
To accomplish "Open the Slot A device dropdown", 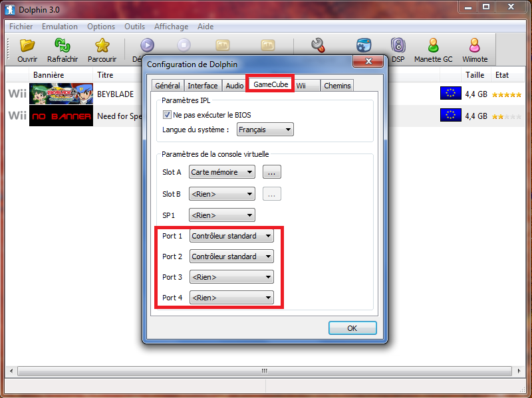I will pos(222,172).
